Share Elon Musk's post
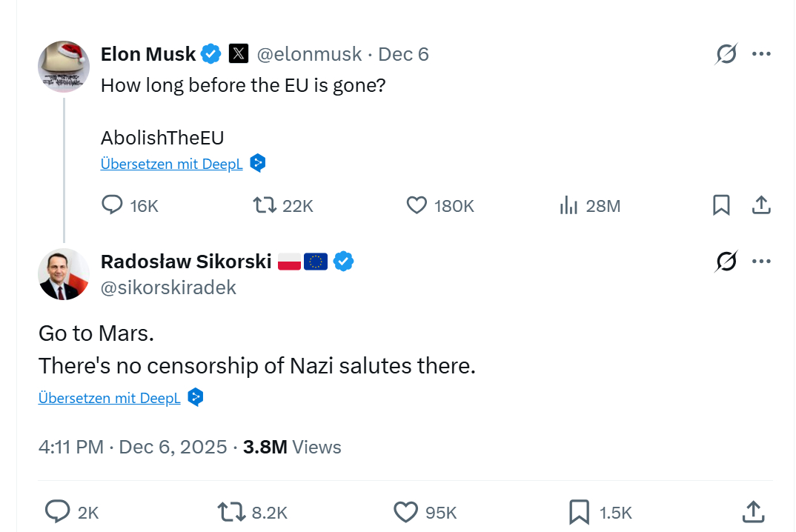The width and height of the screenshot is (796, 532). point(761,205)
